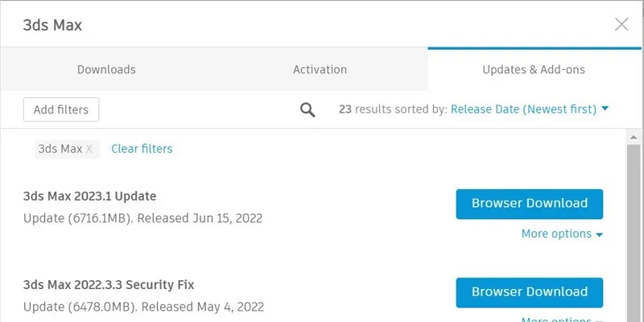Switch to the Downloads tab
The height and width of the screenshot is (322, 644).
[106, 69]
